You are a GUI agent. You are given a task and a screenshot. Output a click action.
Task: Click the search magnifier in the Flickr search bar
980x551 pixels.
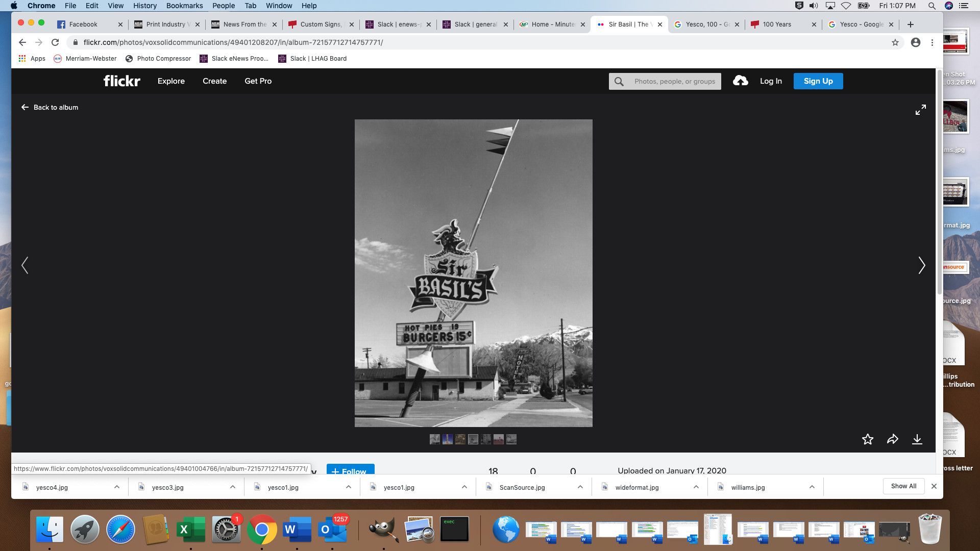pos(619,81)
